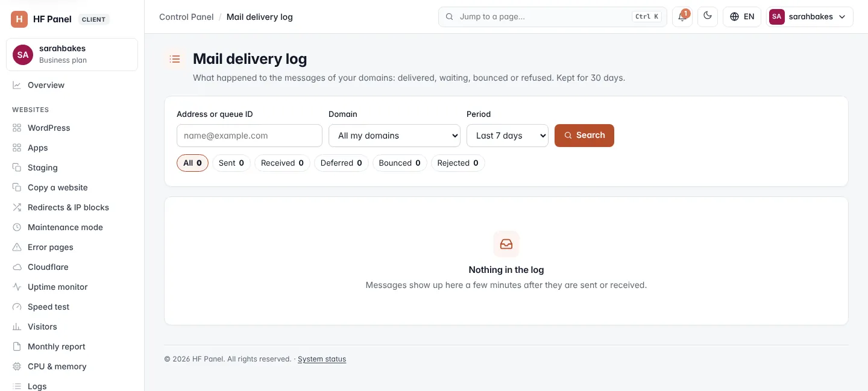
Task: Open the notifications bell
Action: pyautogui.click(x=682, y=17)
